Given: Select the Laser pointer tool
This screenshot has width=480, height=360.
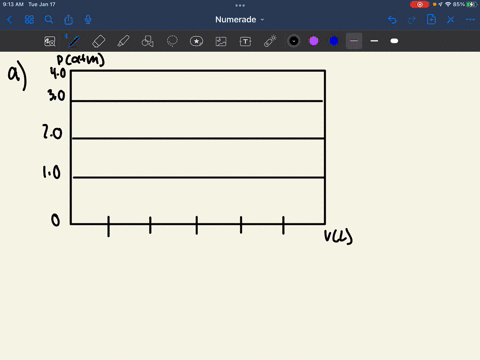Looking at the screenshot, I should click(270, 41).
